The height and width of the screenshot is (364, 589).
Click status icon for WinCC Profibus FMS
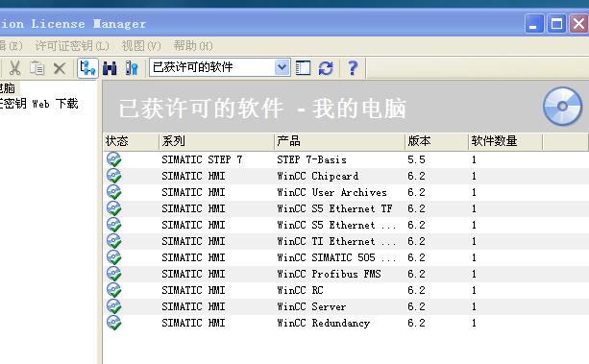click(113, 274)
